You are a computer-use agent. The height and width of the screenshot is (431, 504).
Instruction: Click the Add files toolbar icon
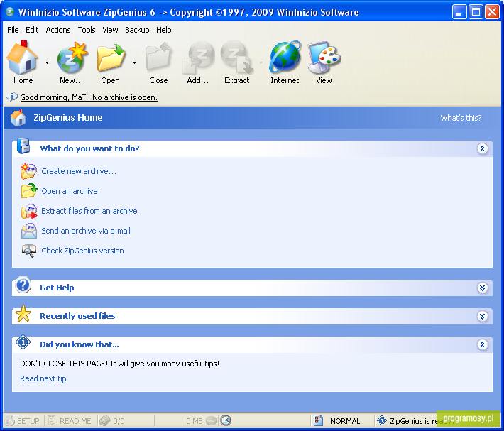click(x=198, y=58)
